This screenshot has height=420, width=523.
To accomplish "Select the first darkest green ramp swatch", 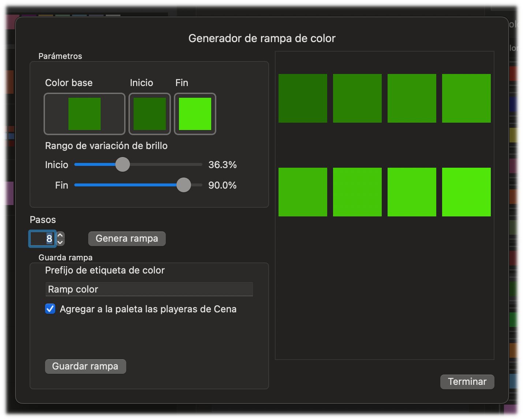I will tap(303, 98).
